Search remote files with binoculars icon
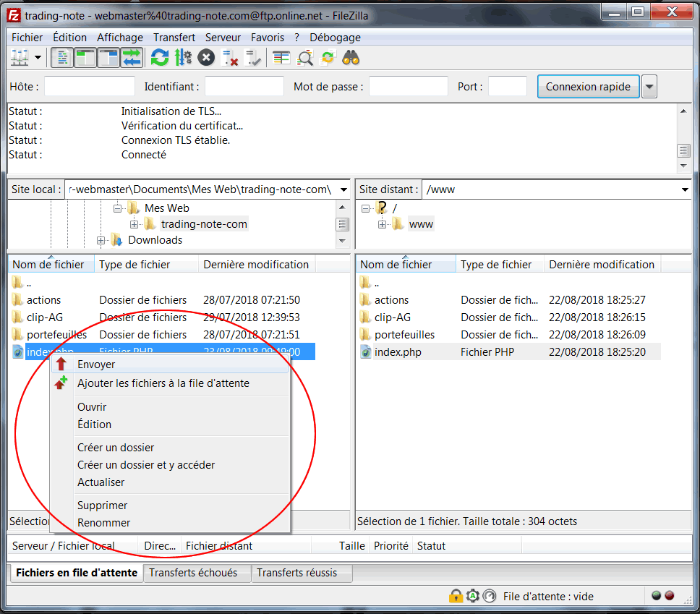Screen dimensions: 700x614 click(x=351, y=58)
